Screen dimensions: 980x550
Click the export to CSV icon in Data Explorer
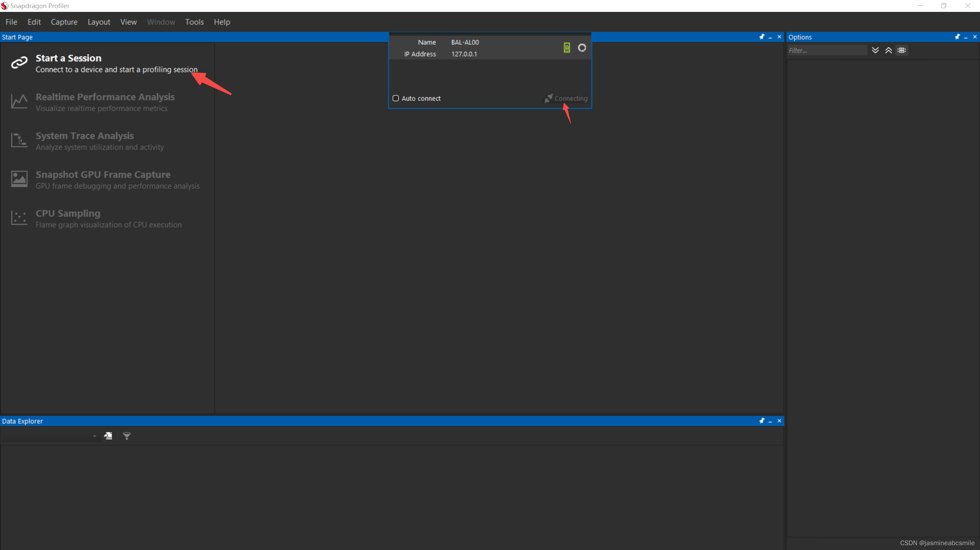click(x=108, y=436)
